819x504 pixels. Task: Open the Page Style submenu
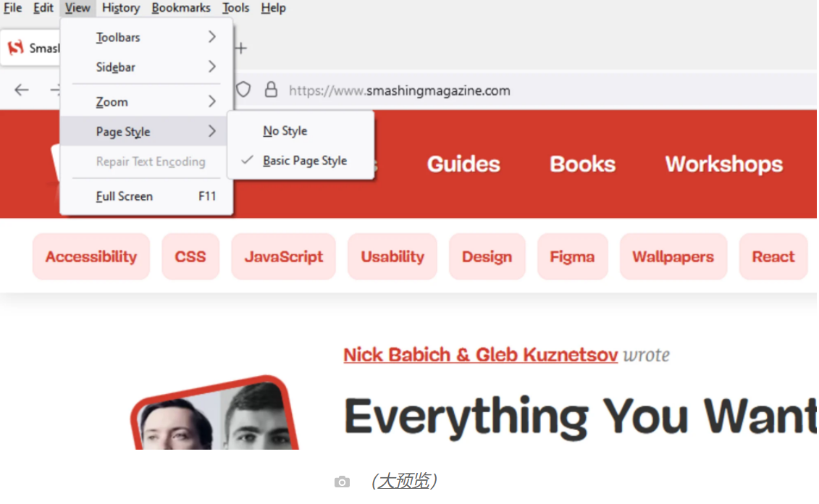click(x=143, y=131)
